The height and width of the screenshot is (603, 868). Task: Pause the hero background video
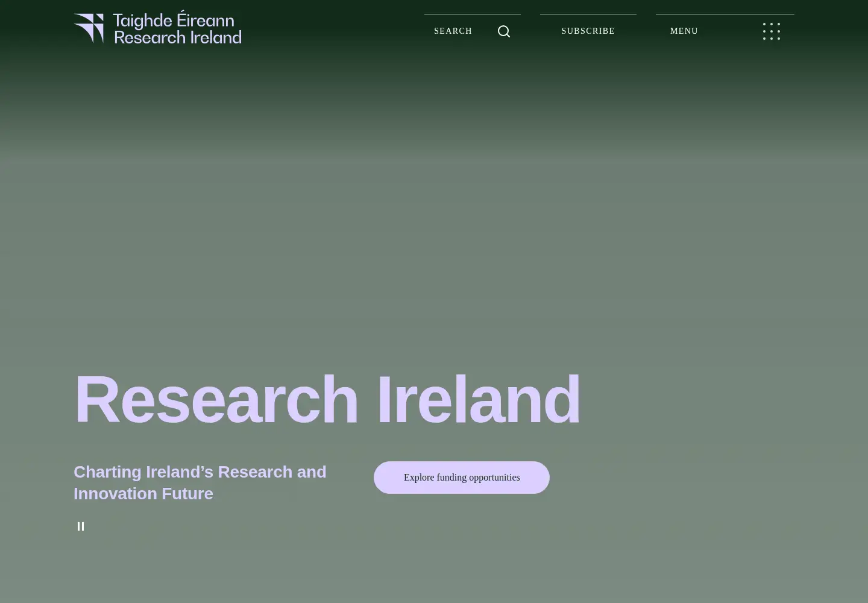click(x=81, y=526)
